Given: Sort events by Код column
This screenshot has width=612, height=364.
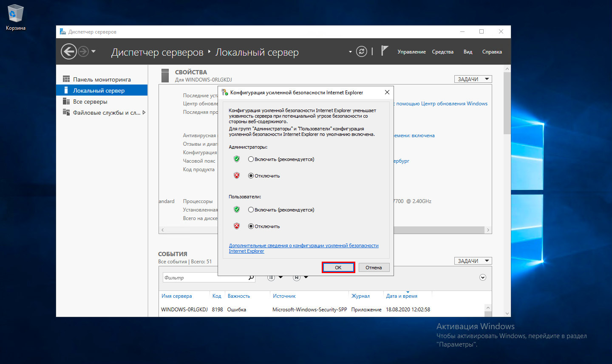Looking at the screenshot, I should tap(217, 296).
